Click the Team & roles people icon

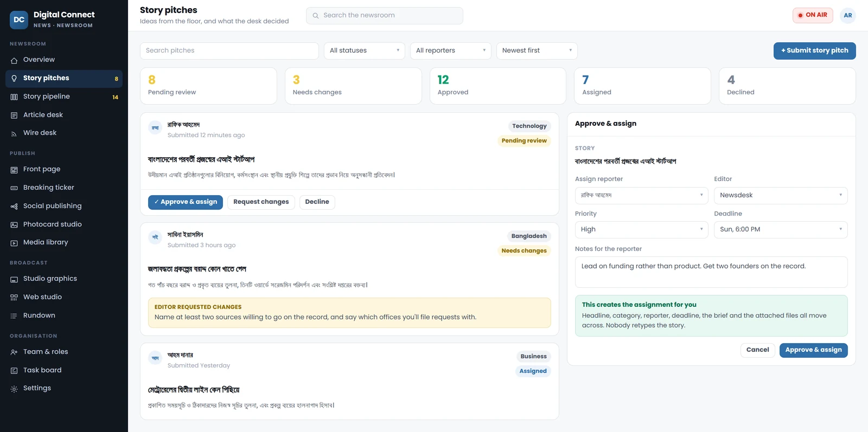coord(14,352)
